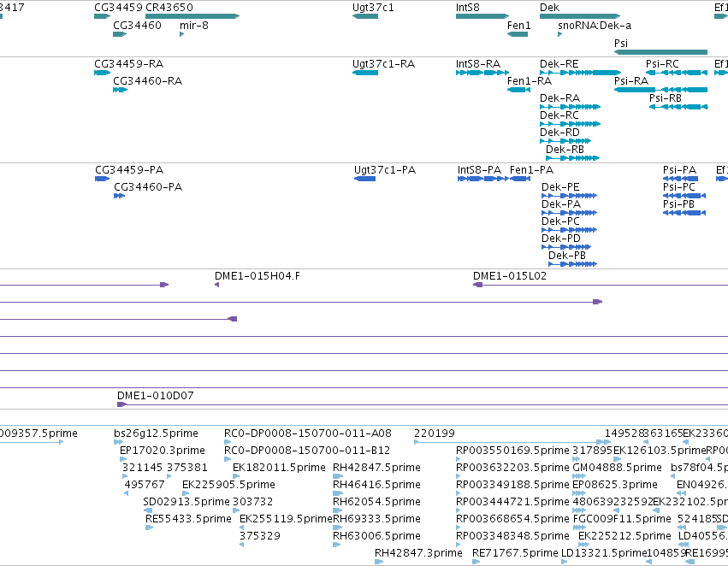Select the Psi-RA transcript

click(660, 90)
